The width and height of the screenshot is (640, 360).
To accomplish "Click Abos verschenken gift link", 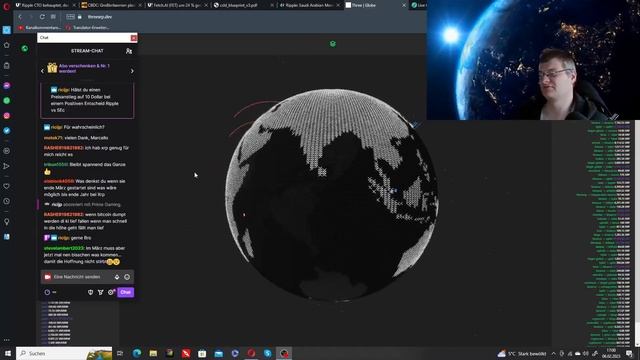I will point(84,68).
